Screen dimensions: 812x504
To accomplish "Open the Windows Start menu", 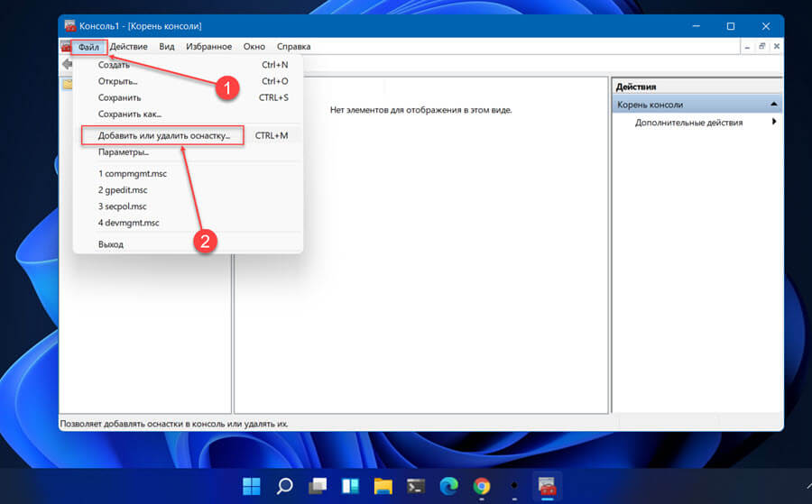I will tap(252, 486).
